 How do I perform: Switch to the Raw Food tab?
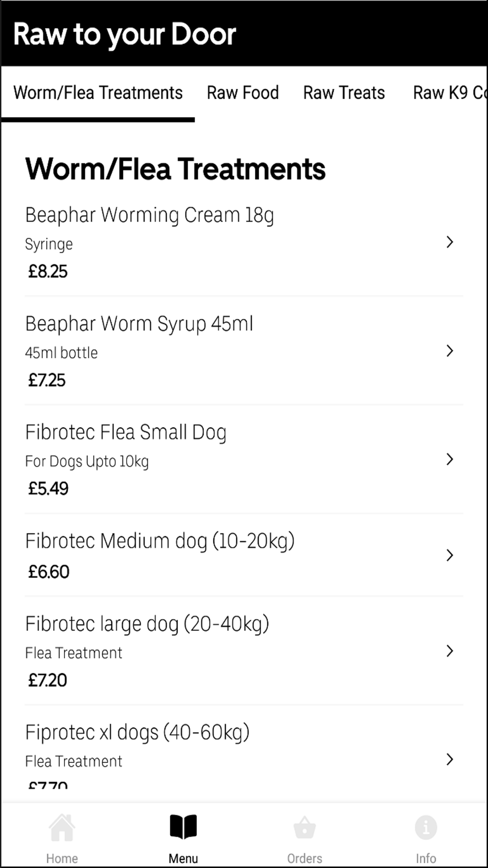pos(243,93)
